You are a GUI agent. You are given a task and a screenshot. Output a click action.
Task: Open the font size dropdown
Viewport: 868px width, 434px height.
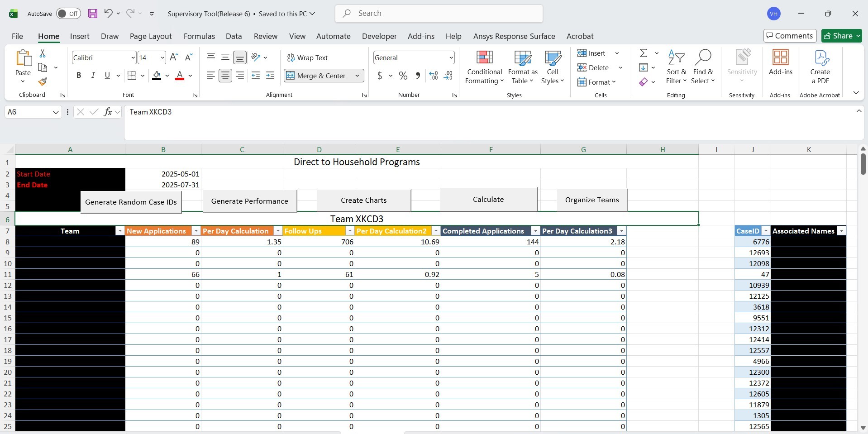coord(162,57)
